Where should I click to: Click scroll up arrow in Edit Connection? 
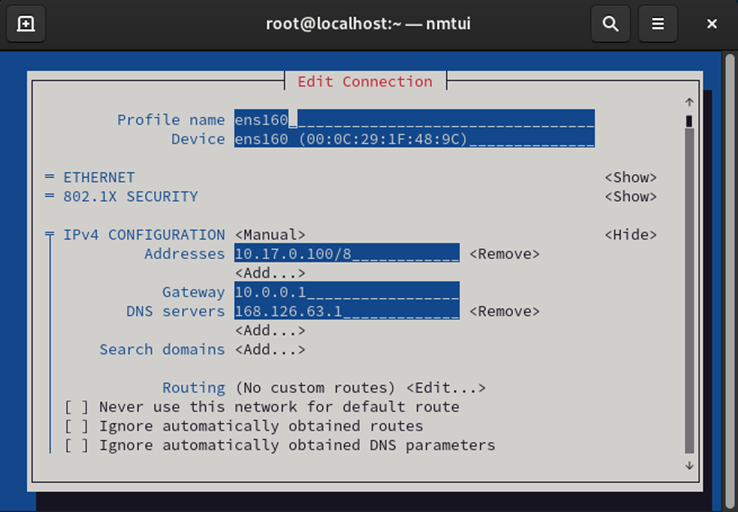click(x=689, y=102)
